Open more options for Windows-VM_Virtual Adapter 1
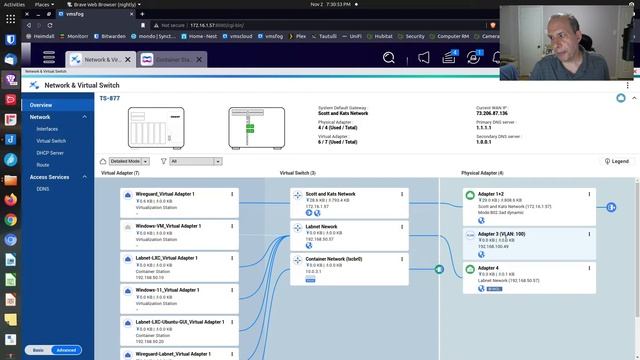 [x=232, y=226]
